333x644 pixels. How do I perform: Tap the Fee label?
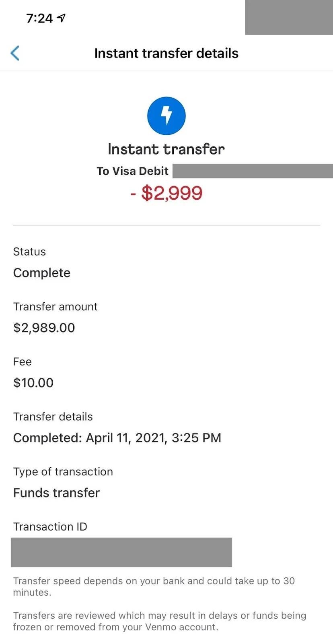(x=23, y=362)
